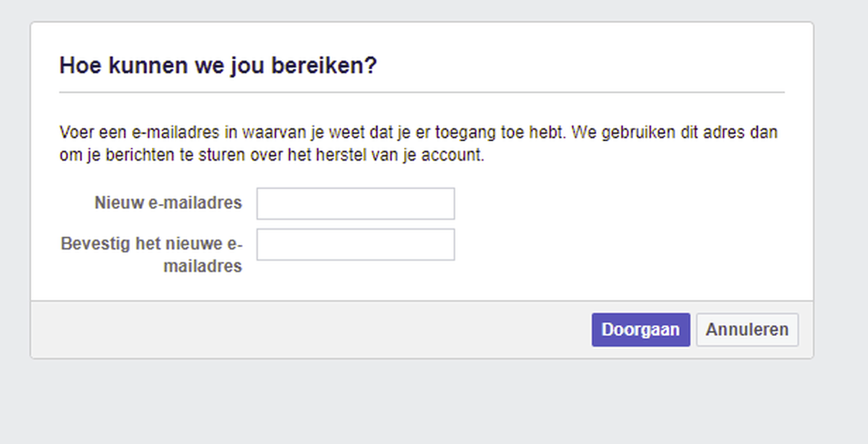Cancel with the Annuleren button
The image size is (868, 444).
tap(747, 329)
